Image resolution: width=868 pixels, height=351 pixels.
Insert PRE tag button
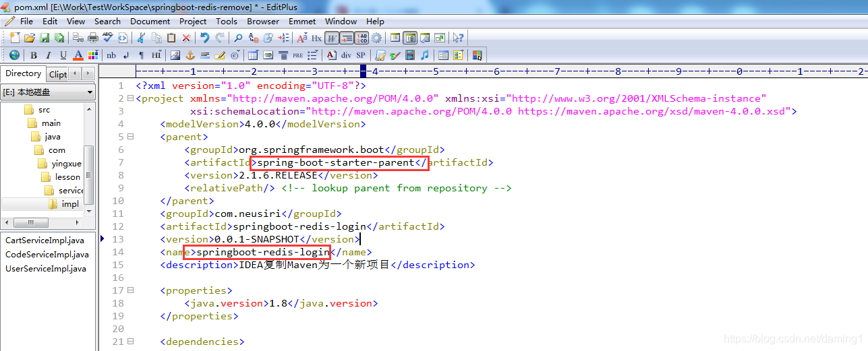click(x=297, y=55)
